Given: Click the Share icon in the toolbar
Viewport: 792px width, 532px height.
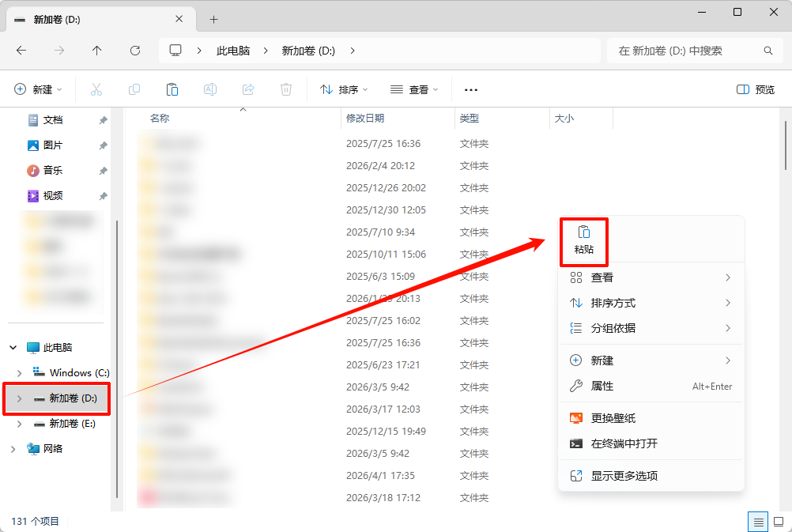Looking at the screenshot, I should [247, 89].
